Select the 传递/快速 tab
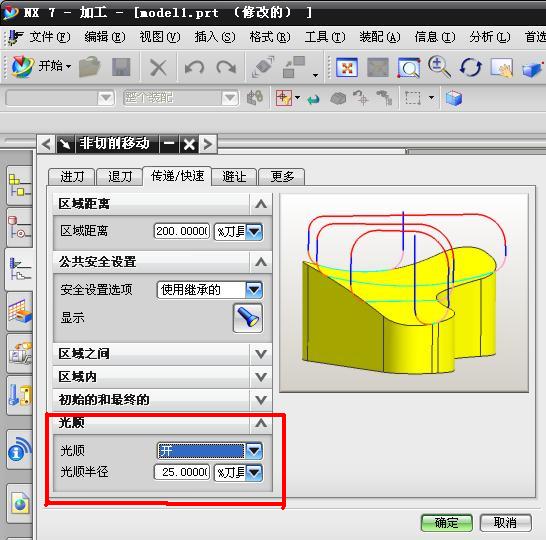Viewport: 546px width, 540px height. pos(177,176)
